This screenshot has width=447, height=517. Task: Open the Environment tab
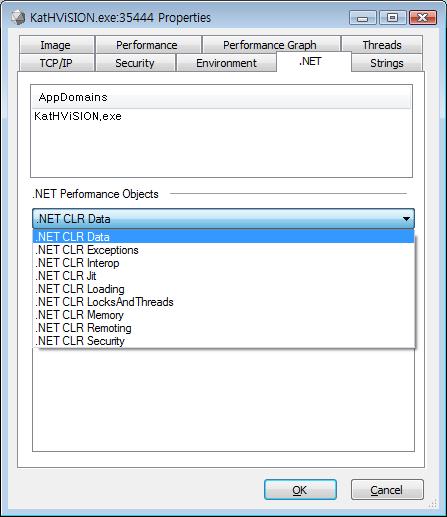click(x=226, y=63)
